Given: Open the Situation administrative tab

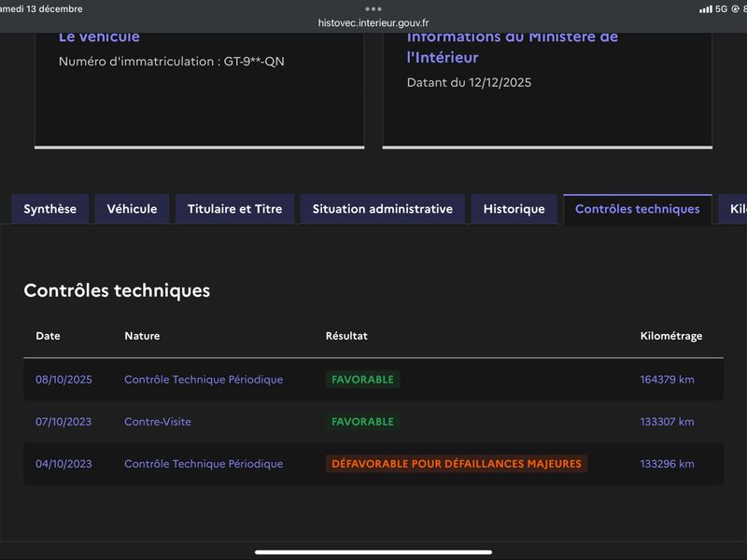Looking at the screenshot, I should point(382,209).
